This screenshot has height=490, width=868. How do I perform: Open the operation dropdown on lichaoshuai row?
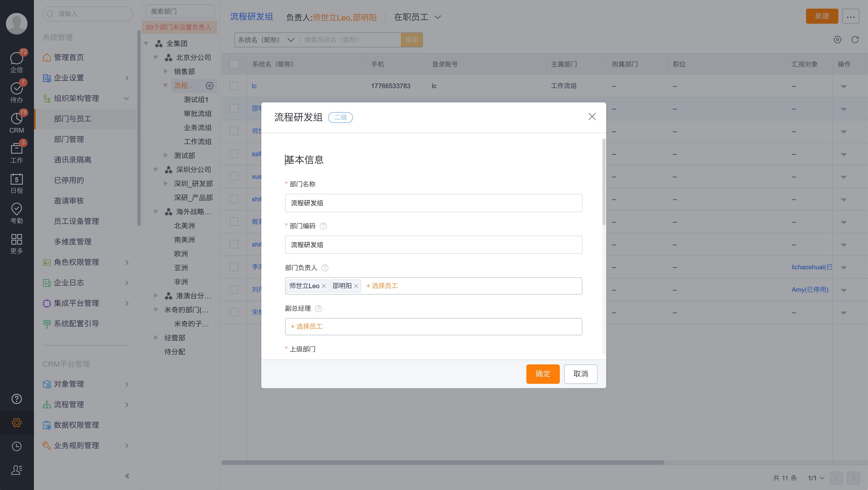click(843, 267)
